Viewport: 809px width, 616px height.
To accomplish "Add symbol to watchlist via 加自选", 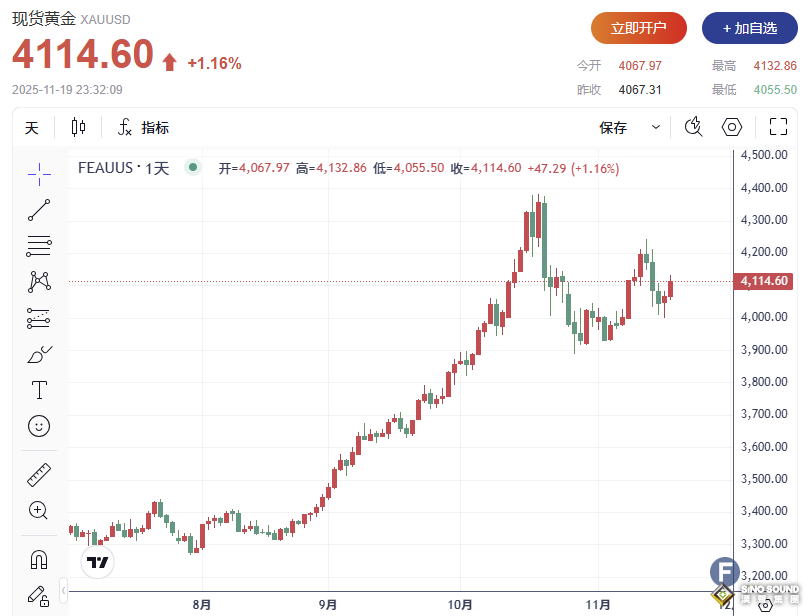I will tap(750, 28).
